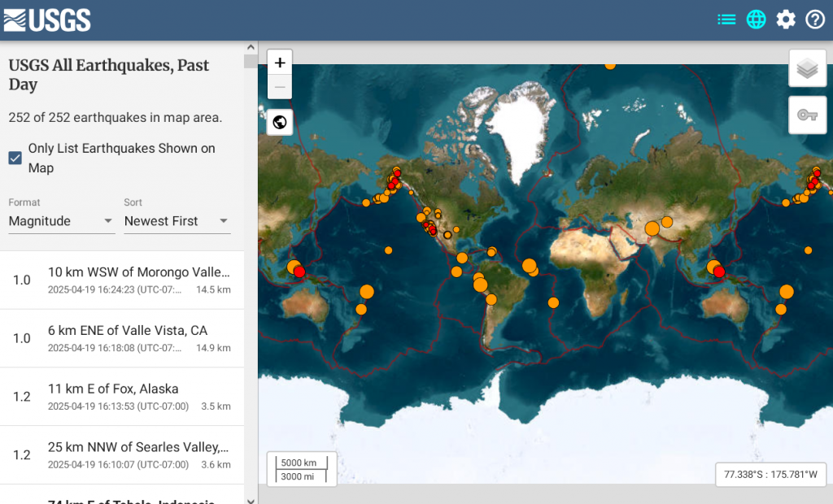Toggle the earthquake list icon in header

pos(726,20)
